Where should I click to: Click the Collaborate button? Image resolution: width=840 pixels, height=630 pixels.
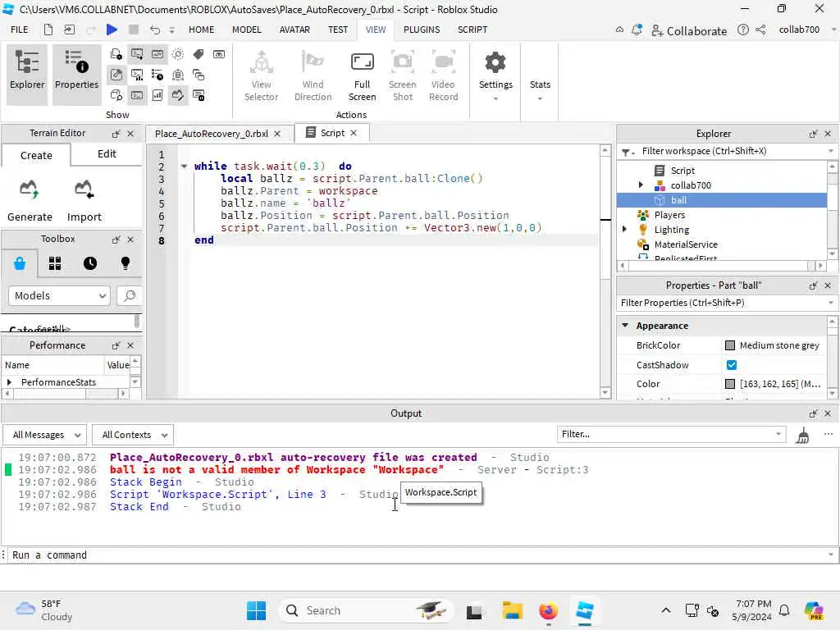pos(689,30)
